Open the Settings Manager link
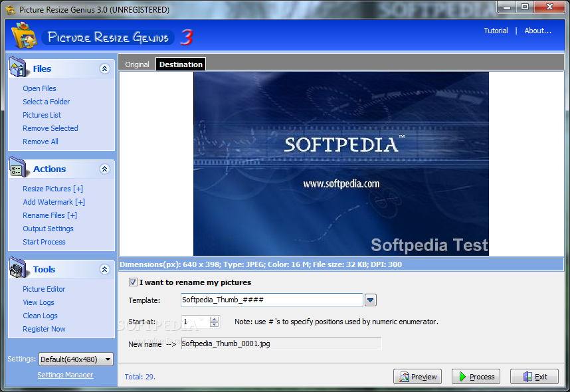 click(65, 375)
